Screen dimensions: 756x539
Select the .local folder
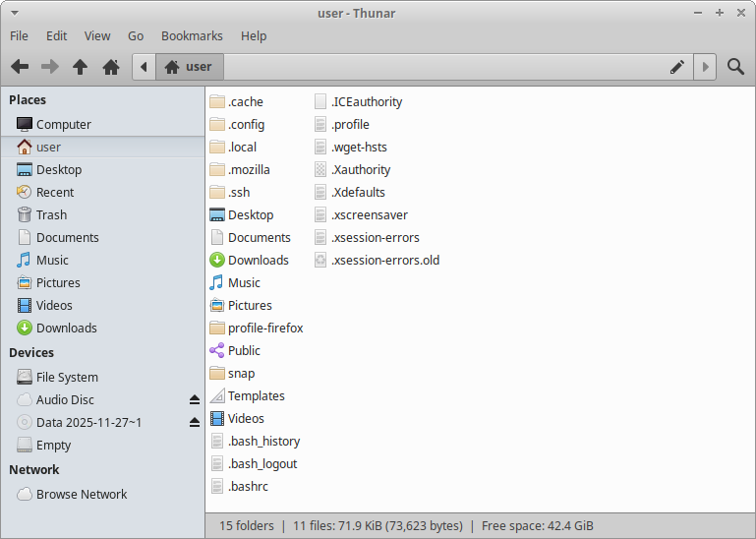coord(233,148)
